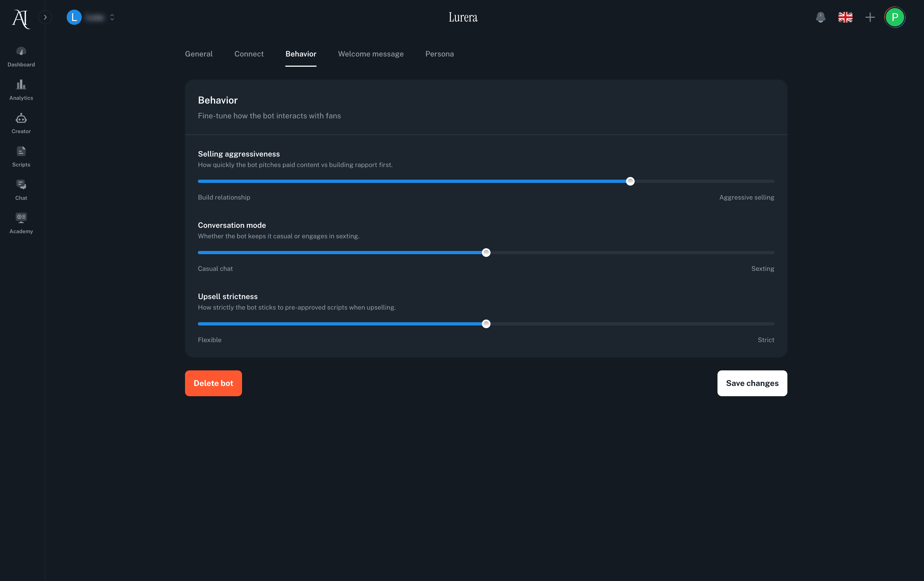Open the General settings tab
The image size is (924, 581).
199,54
